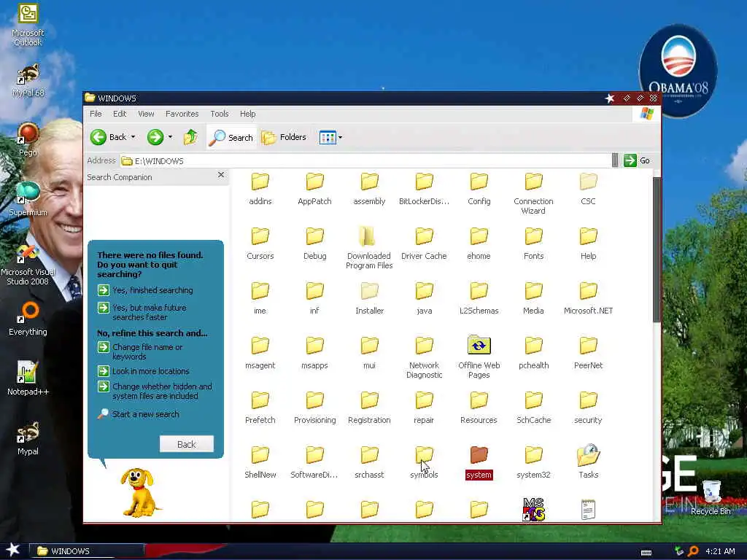Open the Forward button history dropdown arrow
Image resolution: width=747 pixels, height=560 pixels.
coord(170,137)
